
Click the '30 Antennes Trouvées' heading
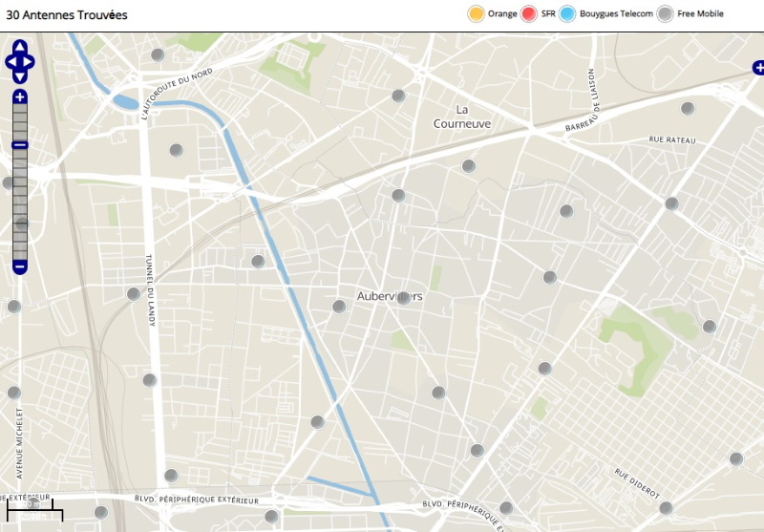tap(67, 15)
